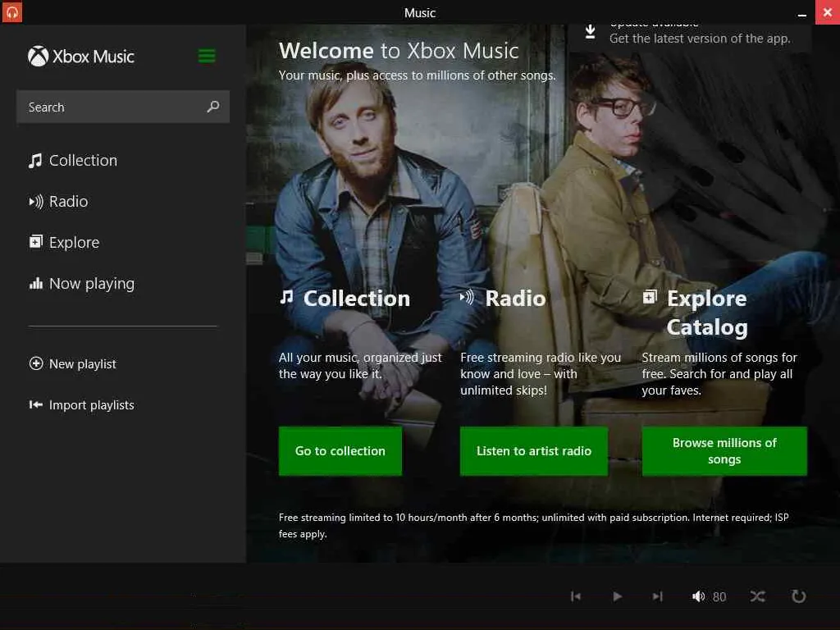Click the Explore Catalog heading

click(707, 313)
